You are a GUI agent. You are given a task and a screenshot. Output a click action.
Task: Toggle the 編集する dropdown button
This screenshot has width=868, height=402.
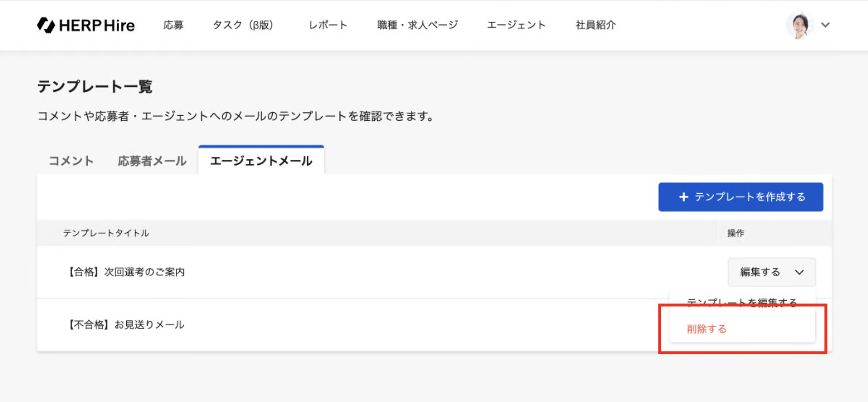coord(772,272)
